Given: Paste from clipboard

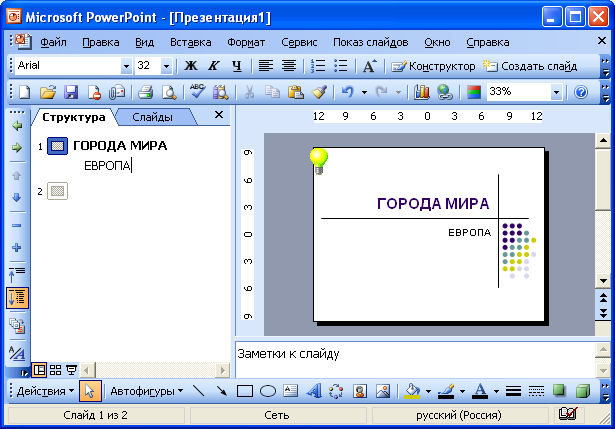Looking at the screenshot, I should pyautogui.click(x=296, y=93).
